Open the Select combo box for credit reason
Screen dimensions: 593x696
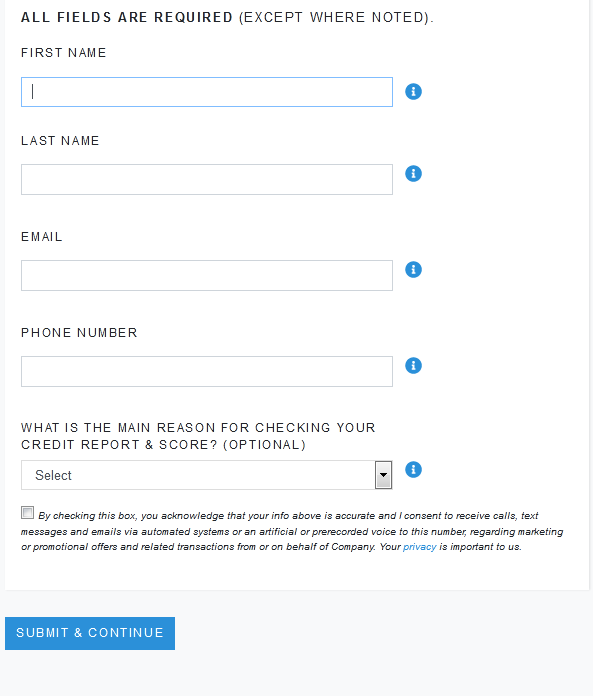pyautogui.click(x=207, y=475)
